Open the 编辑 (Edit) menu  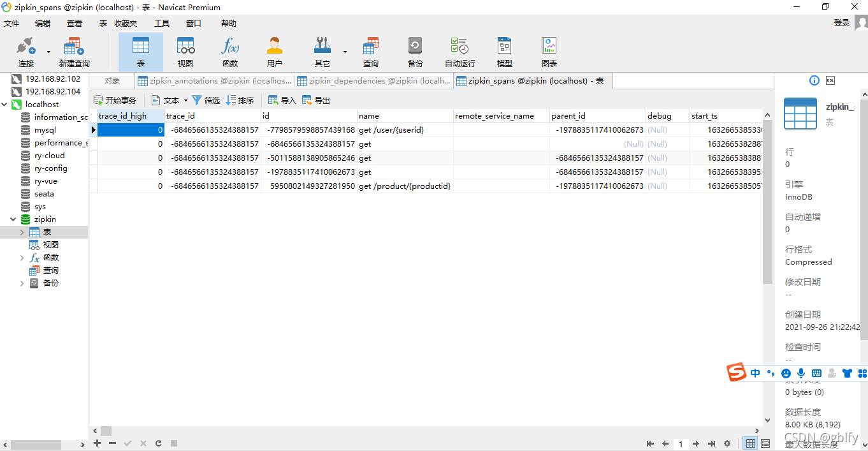43,24
